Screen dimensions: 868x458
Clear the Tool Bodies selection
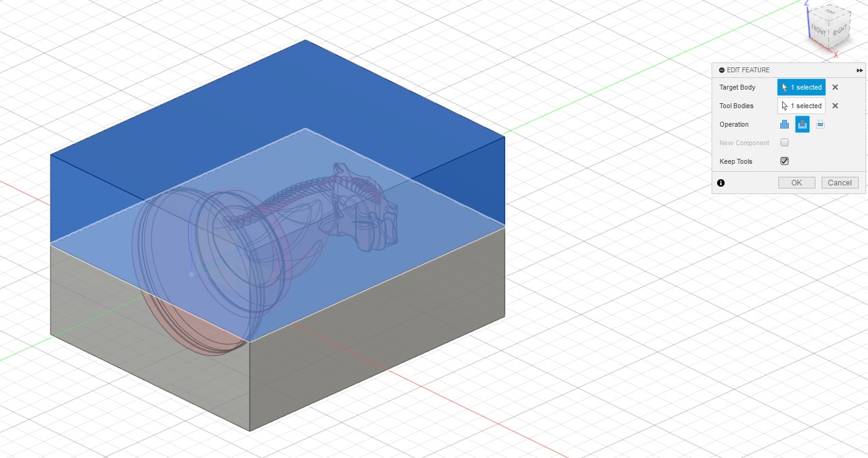[835, 106]
